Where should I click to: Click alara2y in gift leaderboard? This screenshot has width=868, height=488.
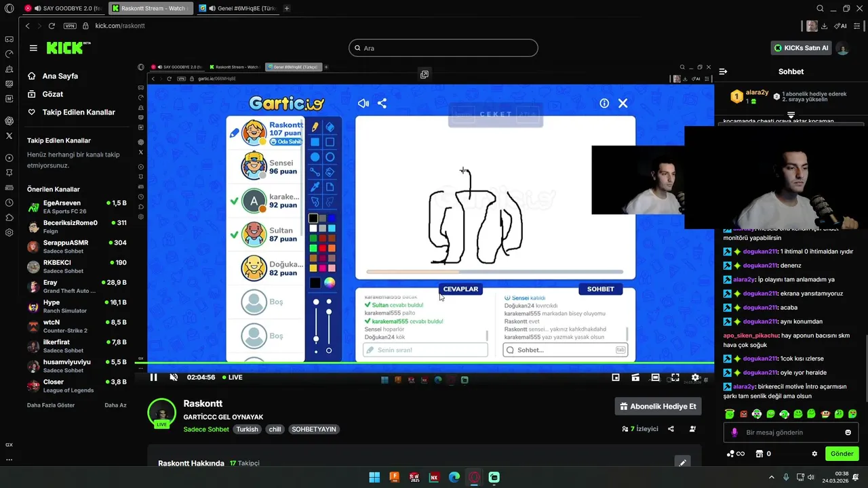[x=757, y=93]
